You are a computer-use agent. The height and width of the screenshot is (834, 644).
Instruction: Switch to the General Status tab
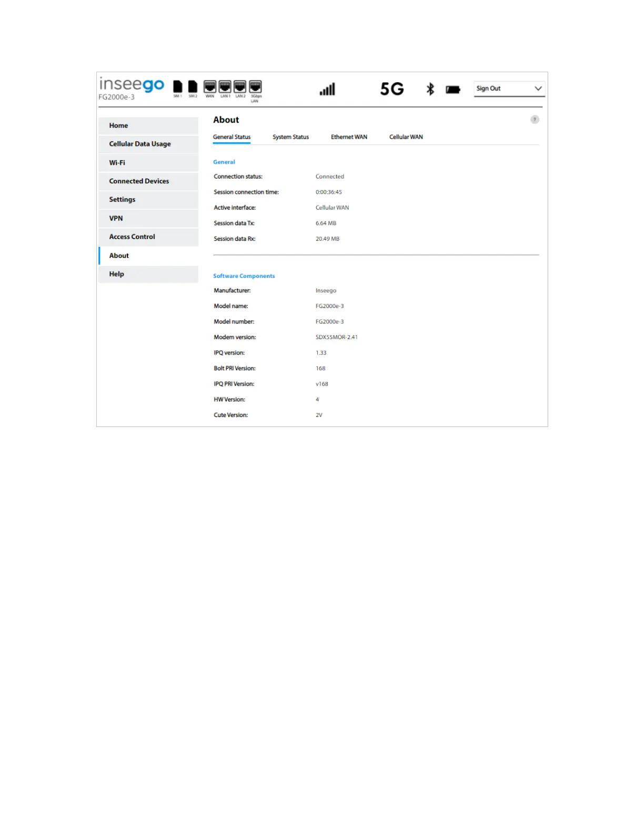(232, 137)
